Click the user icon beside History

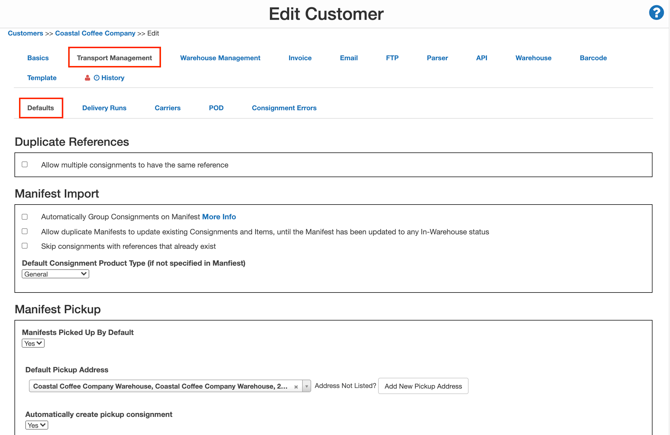coord(87,78)
